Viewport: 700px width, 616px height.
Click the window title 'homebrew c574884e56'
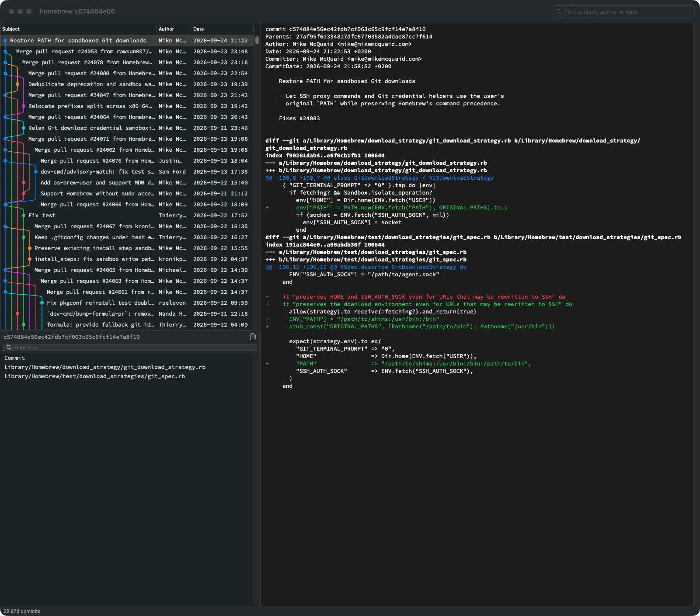click(77, 11)
